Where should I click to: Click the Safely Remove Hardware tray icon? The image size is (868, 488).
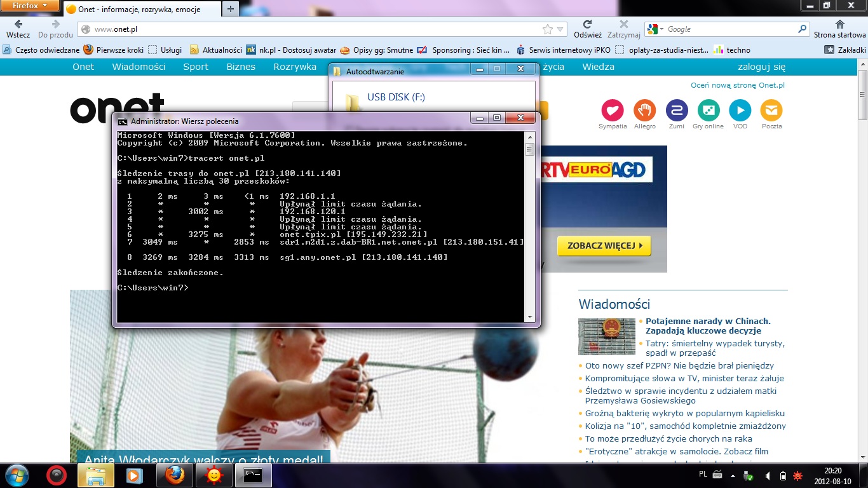(749, 475)
